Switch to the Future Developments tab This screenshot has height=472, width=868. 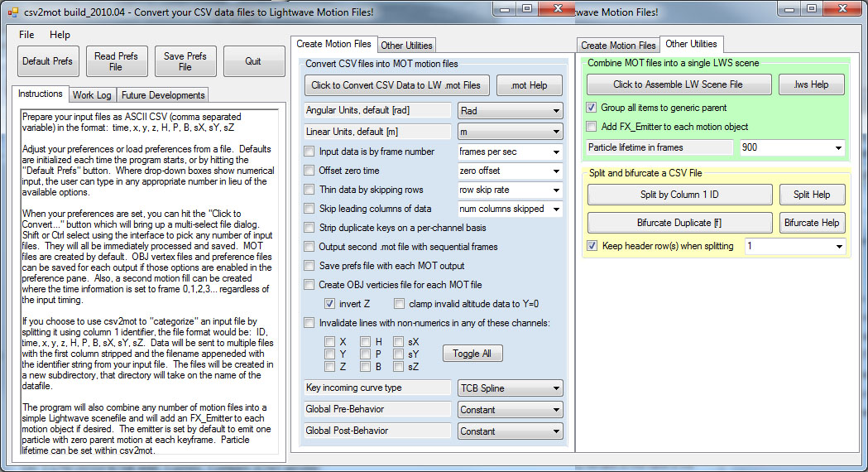pyautogui.click(x=163, y=94)
